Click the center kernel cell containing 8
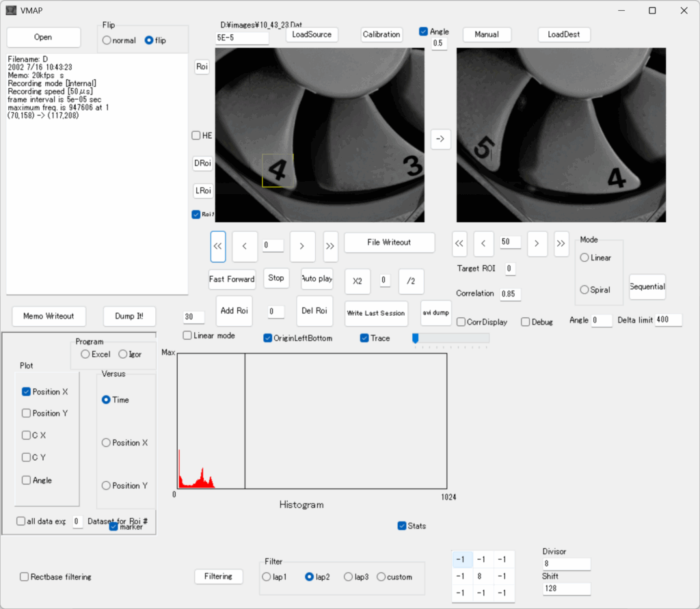700x609 pixels. 483,576
